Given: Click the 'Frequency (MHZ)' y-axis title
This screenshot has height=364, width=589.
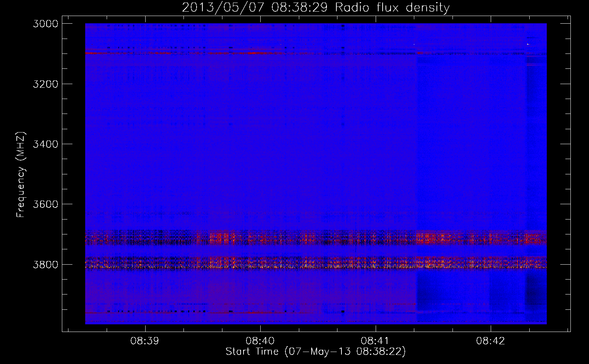Looking at the screenshot, I should 21,175.
